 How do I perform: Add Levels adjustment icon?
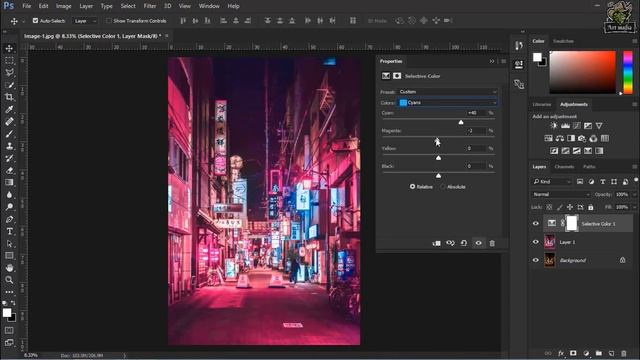[565, 126]
